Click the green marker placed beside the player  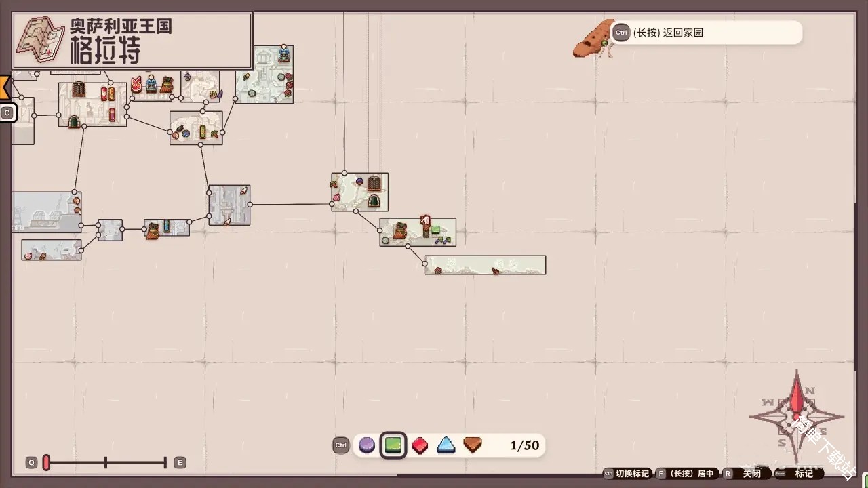click(x=435, y=230)
